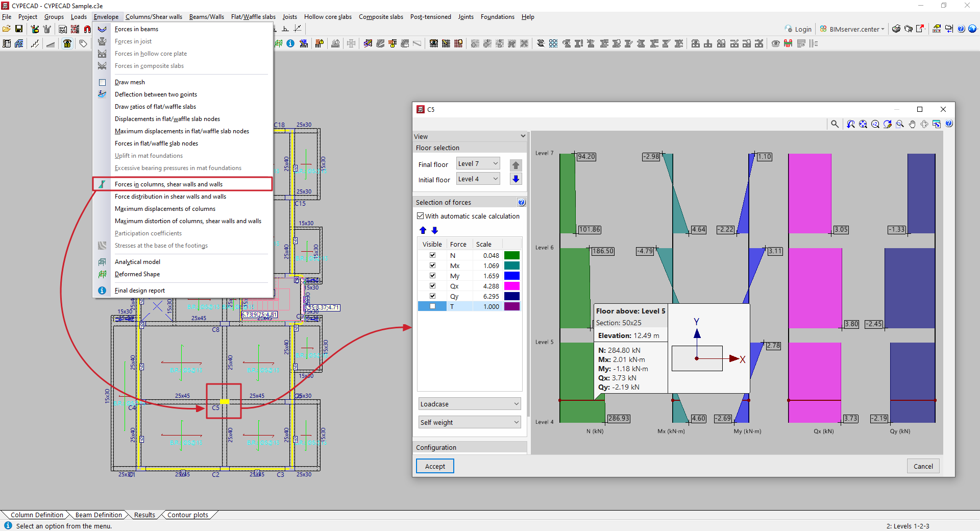Click the magenta Qx color swatch
The height and width of the screenshot is (531, 980).
pos(511,286)
